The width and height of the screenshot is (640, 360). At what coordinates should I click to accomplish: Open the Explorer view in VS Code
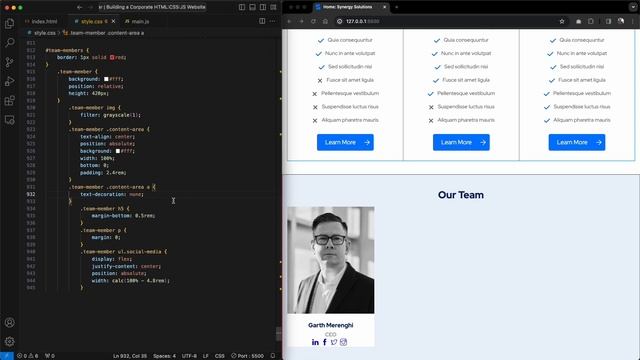pos(9,23)
